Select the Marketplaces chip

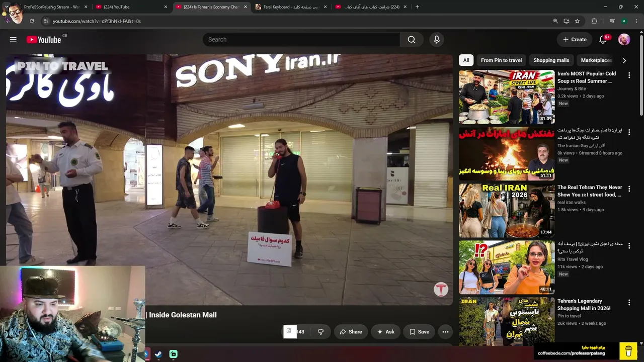(596, 60)
